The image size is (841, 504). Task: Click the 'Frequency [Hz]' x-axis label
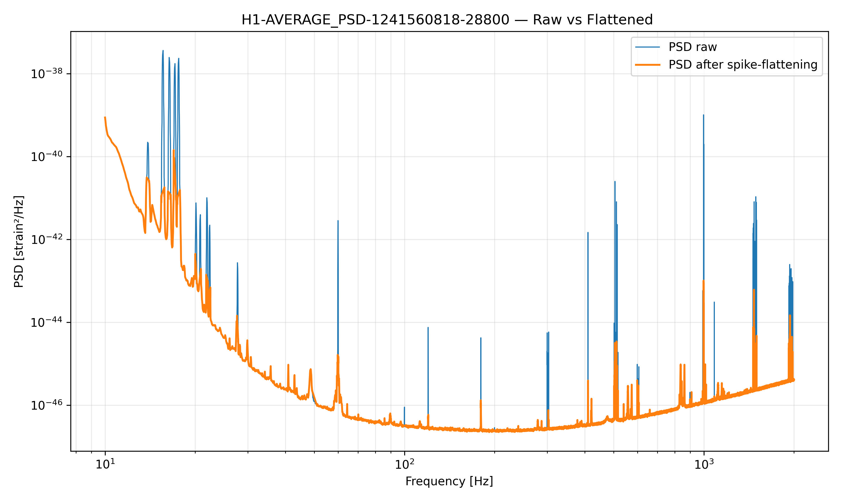pos(449,481)
